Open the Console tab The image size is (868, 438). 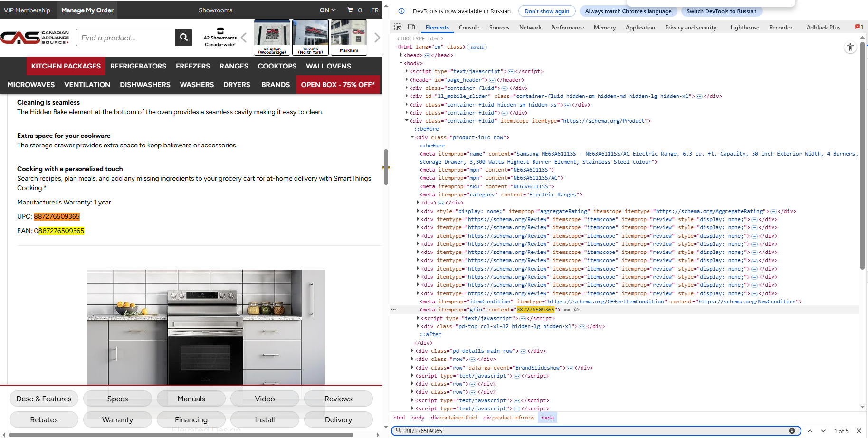(x=469, y=28)
